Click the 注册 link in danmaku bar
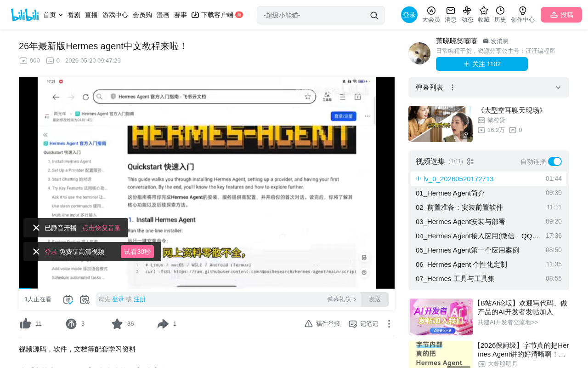 [x=140, y=299]
